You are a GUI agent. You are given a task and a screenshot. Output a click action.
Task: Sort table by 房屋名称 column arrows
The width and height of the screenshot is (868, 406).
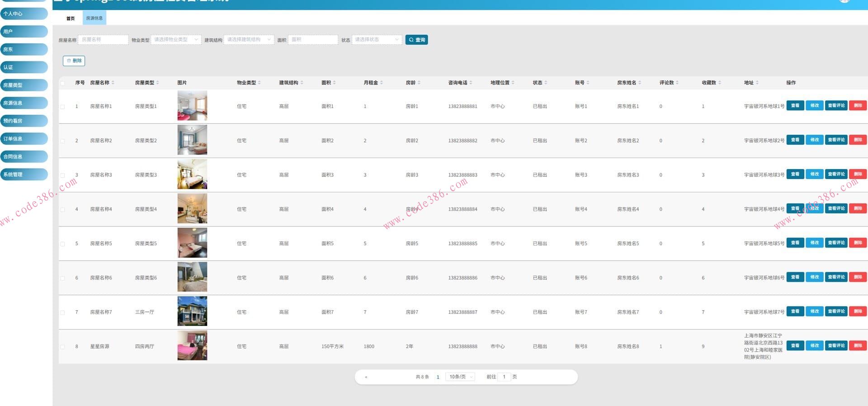pos(113,83)
